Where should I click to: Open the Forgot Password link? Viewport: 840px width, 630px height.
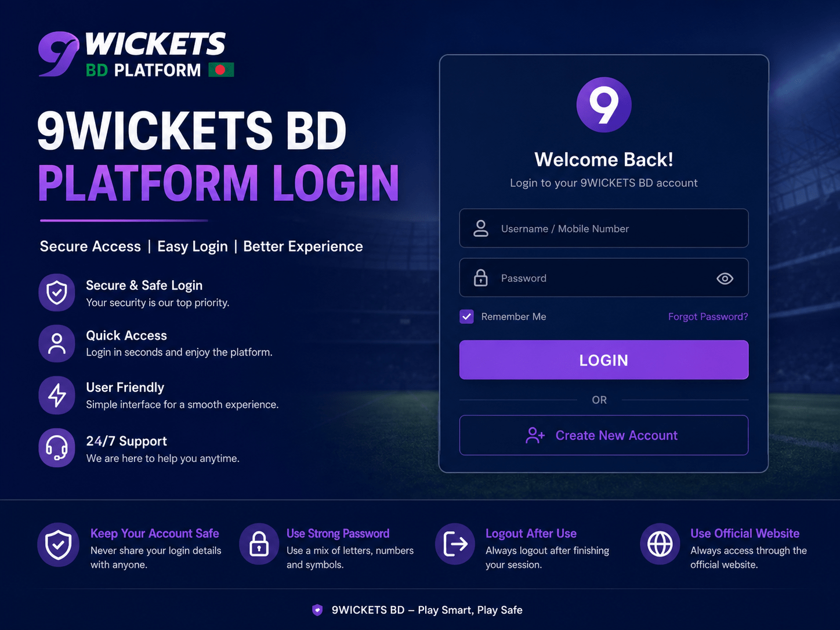[708, 317]
